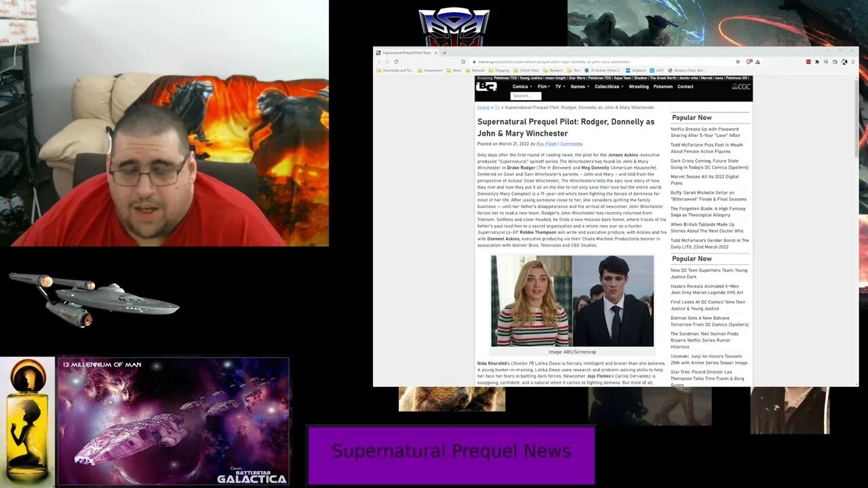Open Todd McFarlane Puts Foot In Mouth article
868x488 pixels.
click(707, 148)
